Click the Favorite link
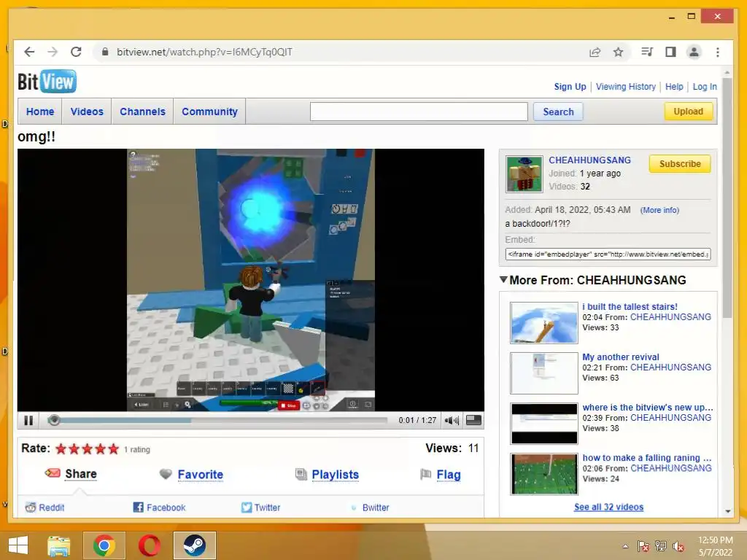This screenshot has width=747, height=560. click(x=200, y=474)
